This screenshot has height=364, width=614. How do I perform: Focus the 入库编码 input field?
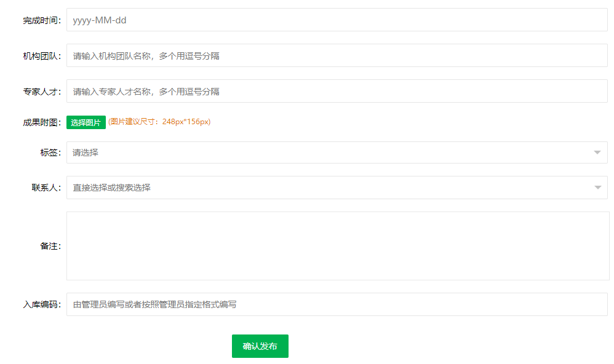tap(337, 304)
